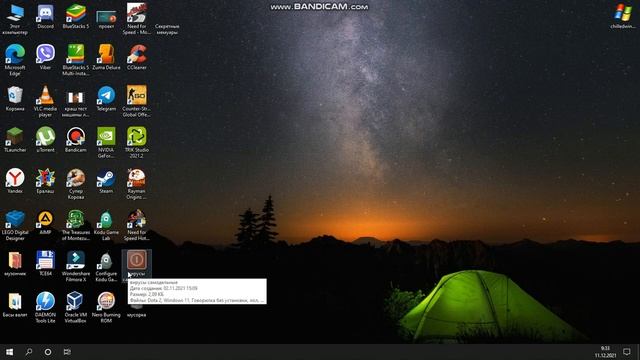Launch Wondershare Filmora X shortcut

point(76,266)
